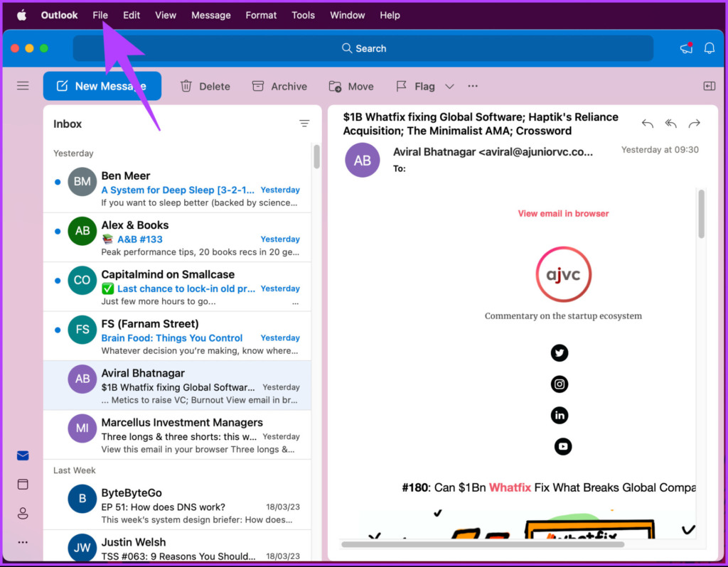Expand the Flag dropdown arrow
The height and width of the screenshot is (567, 728).
click(449, 86)
